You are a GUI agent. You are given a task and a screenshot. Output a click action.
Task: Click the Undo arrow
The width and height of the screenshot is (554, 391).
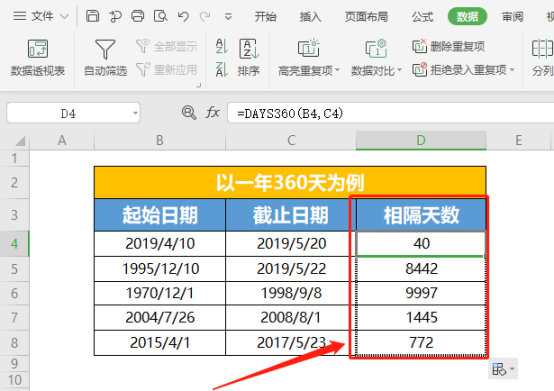183,16
